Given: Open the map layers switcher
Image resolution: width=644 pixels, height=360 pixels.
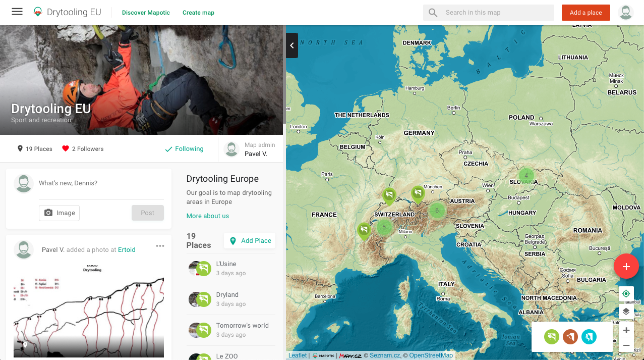Looking at the screenshot, I should click(x=626, y=312).
